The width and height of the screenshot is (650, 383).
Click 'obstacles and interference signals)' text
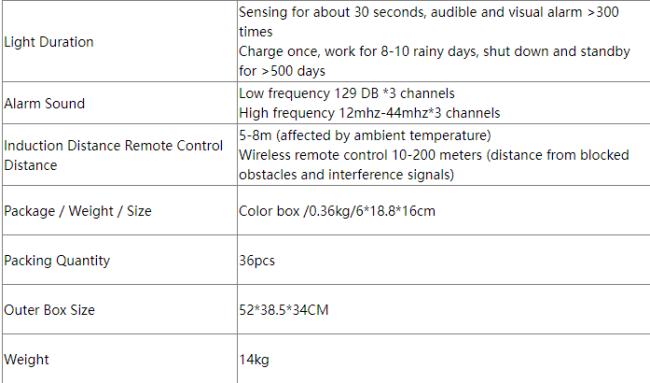tap(347, 175)
